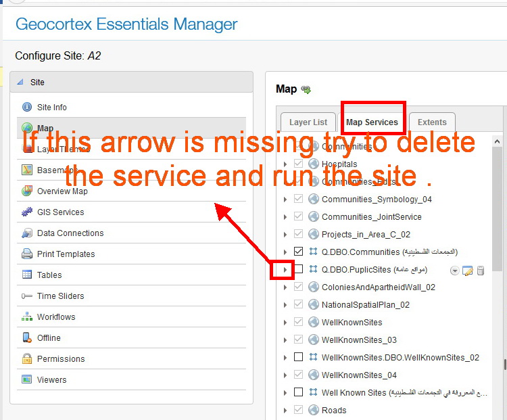This screenshot has width=507, height=420.
Task: Open Data Connections page
Action: click(x=131, y=233)
